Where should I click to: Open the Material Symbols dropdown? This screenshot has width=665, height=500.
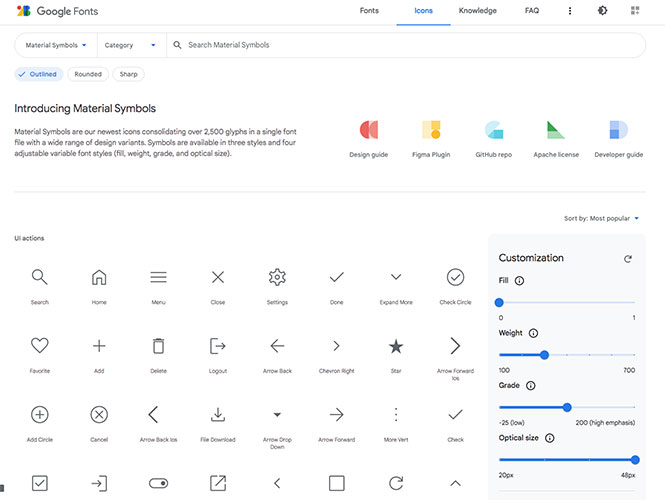[56, 45]
